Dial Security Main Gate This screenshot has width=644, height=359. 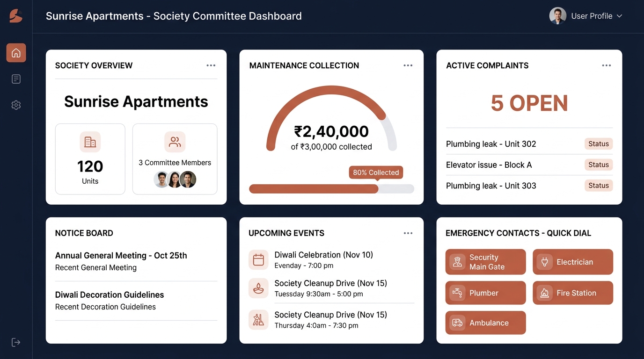click(486, 262)
